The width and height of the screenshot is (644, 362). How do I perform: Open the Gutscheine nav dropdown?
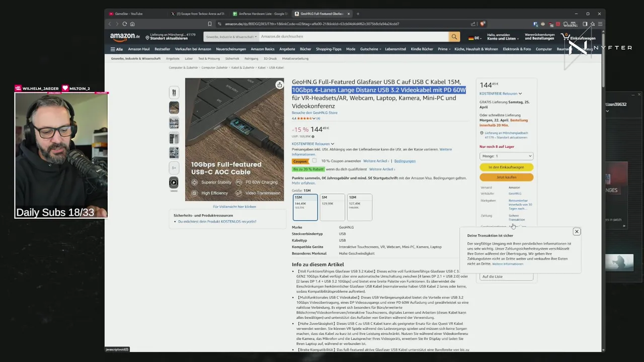click(371, 49)
